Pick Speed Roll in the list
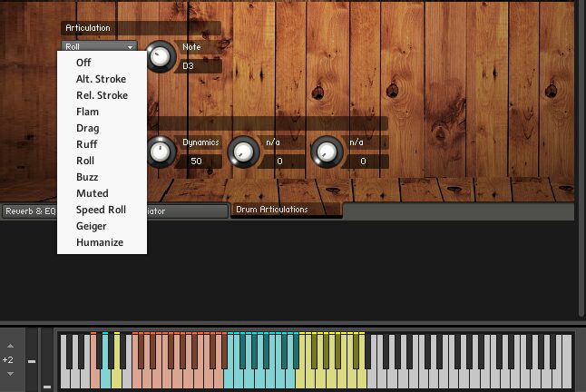The height and width of the screenshot is (392, 586). click(102, 210)
